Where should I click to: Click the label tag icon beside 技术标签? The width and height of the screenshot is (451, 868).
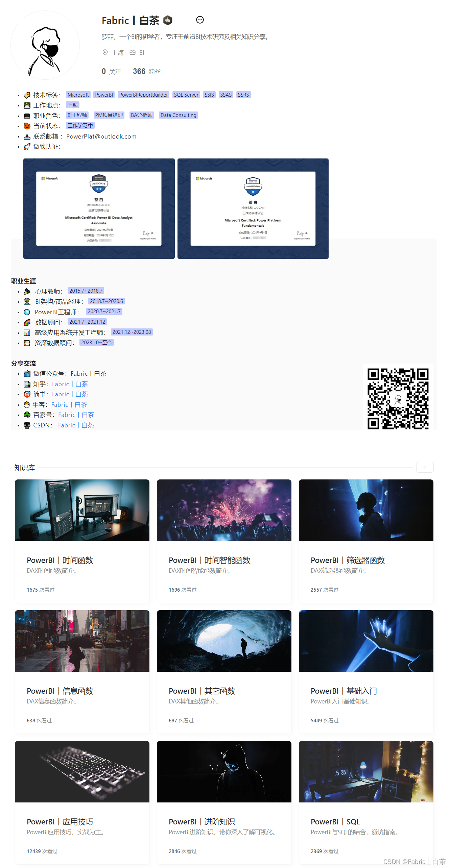point(27,95)
